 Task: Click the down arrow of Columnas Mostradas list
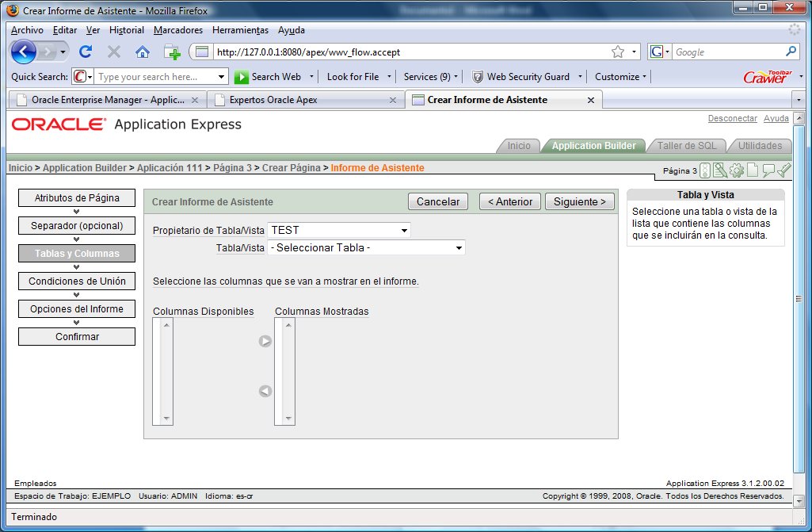coord(288,418)
